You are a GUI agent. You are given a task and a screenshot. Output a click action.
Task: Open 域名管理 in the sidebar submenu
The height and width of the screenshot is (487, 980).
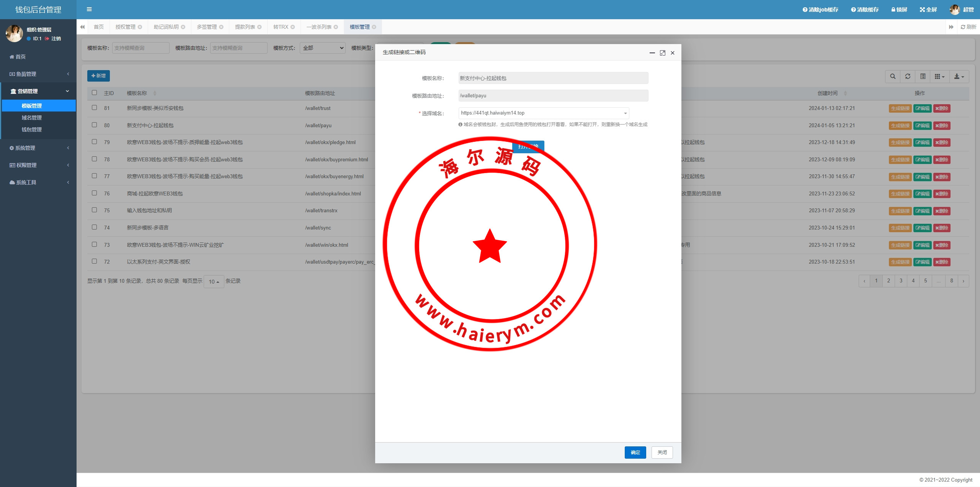(32, 118)
